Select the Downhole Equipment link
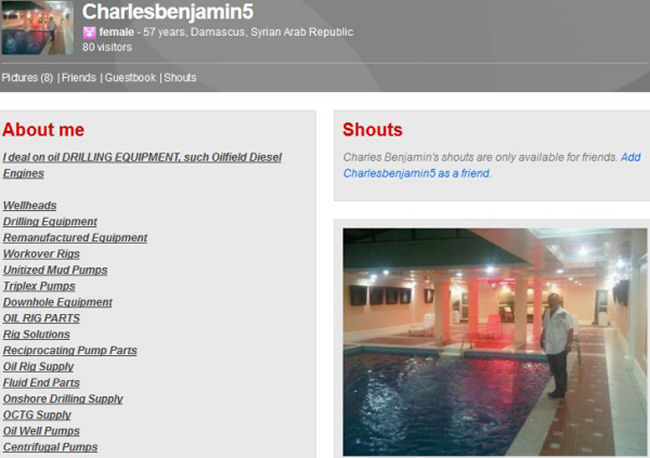This screenshot has height=458, width=650. coord(58,302)
